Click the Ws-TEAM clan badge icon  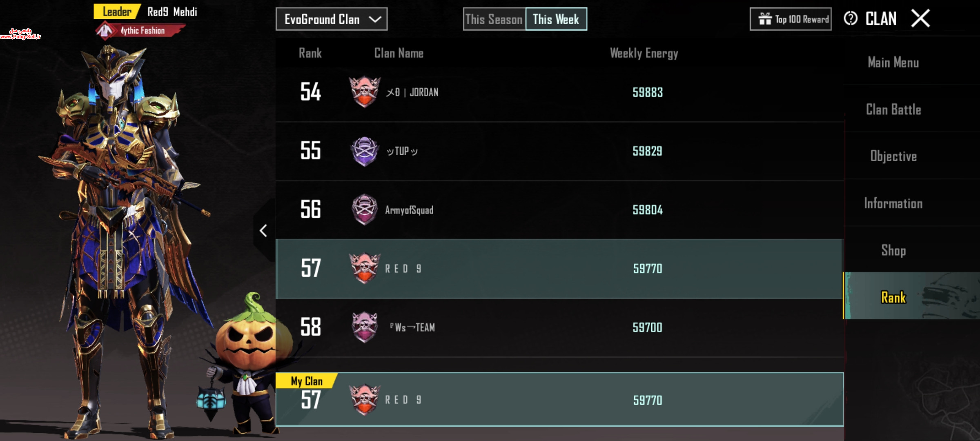pos(365,327)
